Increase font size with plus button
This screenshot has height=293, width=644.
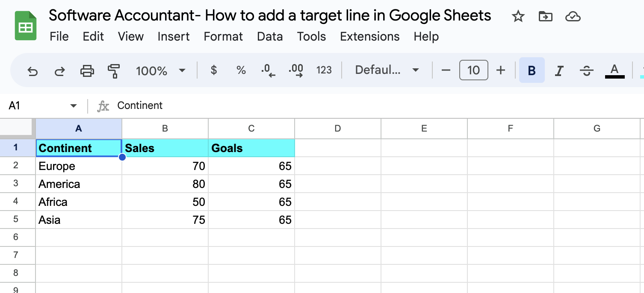[501, 70]
